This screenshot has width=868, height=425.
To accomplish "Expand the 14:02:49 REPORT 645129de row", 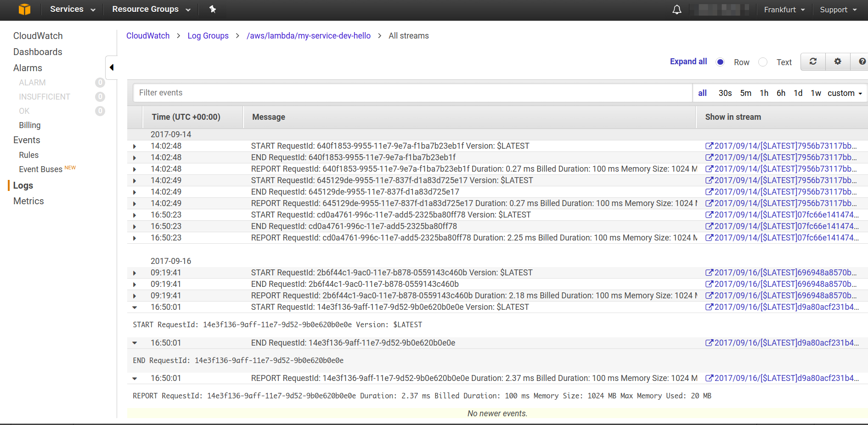I will tap(135, 204).
